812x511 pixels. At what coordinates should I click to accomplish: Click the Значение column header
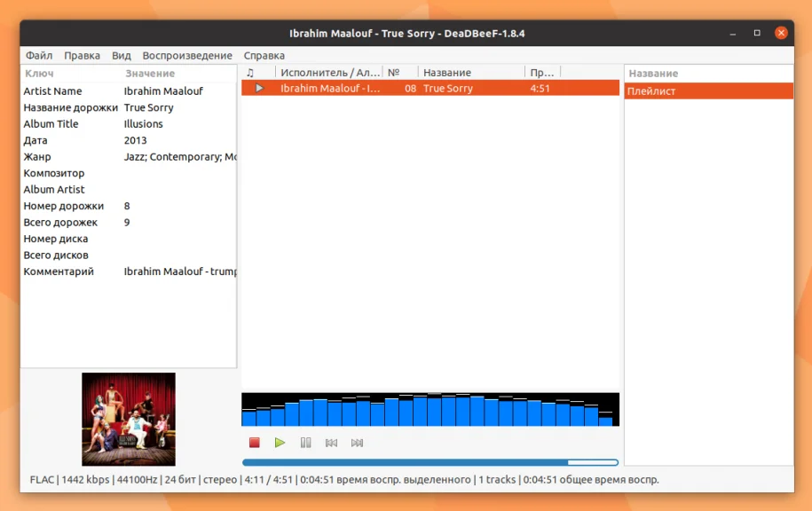150,74
